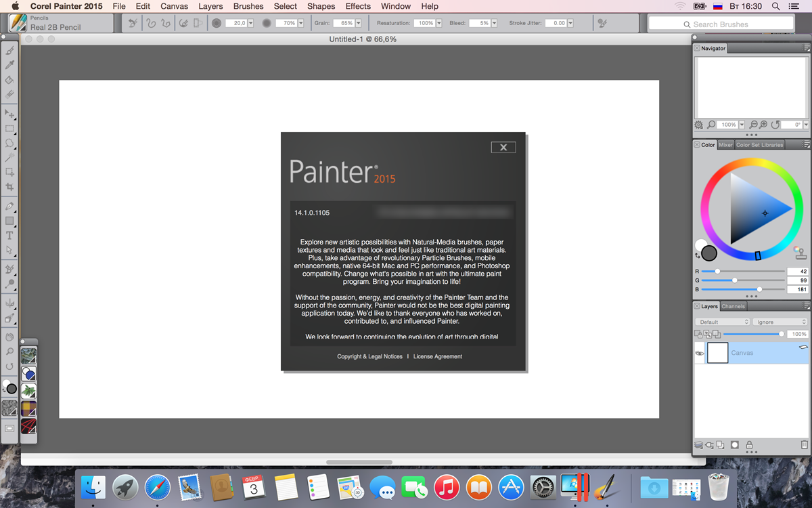Select the Grabber hand tool
Image resolution: width=812 pixels, height=508 pixels.
[x=9, y=337]
